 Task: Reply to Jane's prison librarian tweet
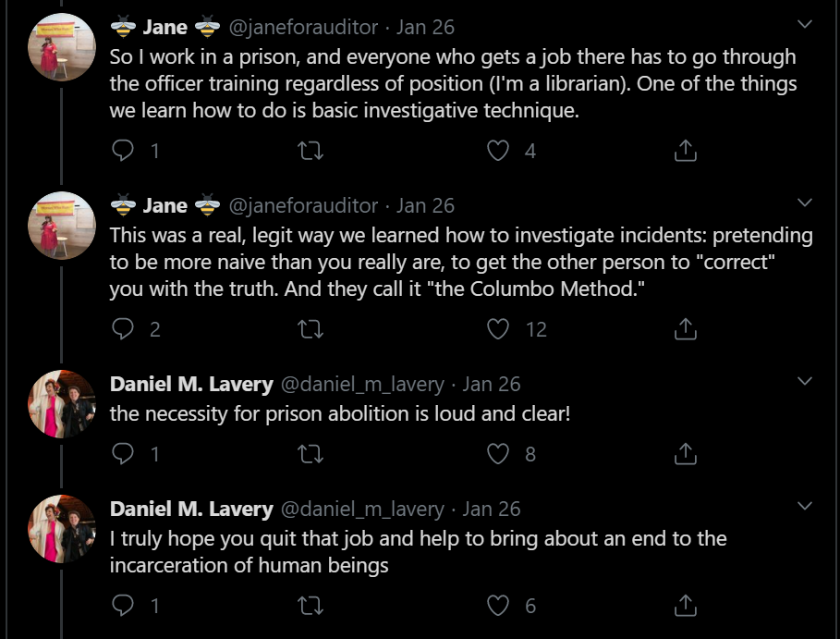[123, 151]
